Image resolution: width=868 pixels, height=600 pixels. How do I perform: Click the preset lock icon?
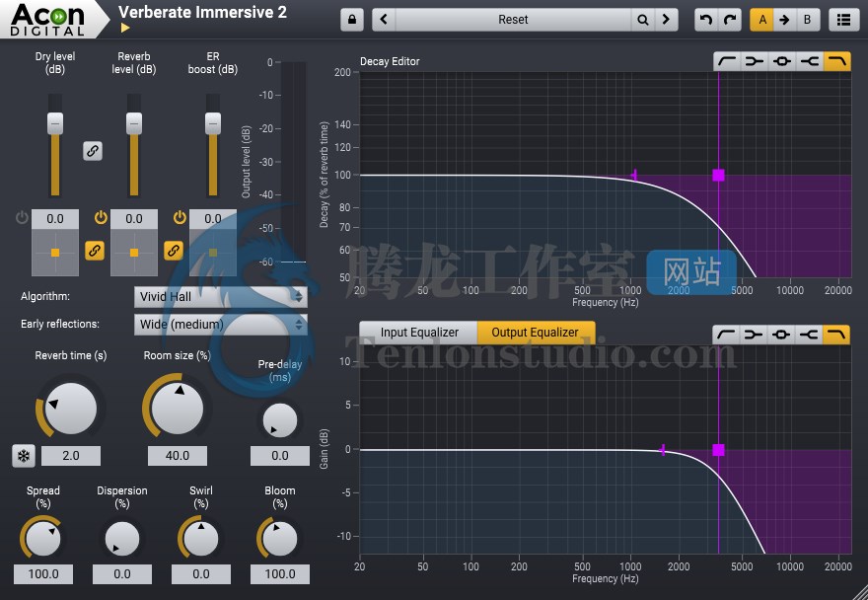click(351, 20)
